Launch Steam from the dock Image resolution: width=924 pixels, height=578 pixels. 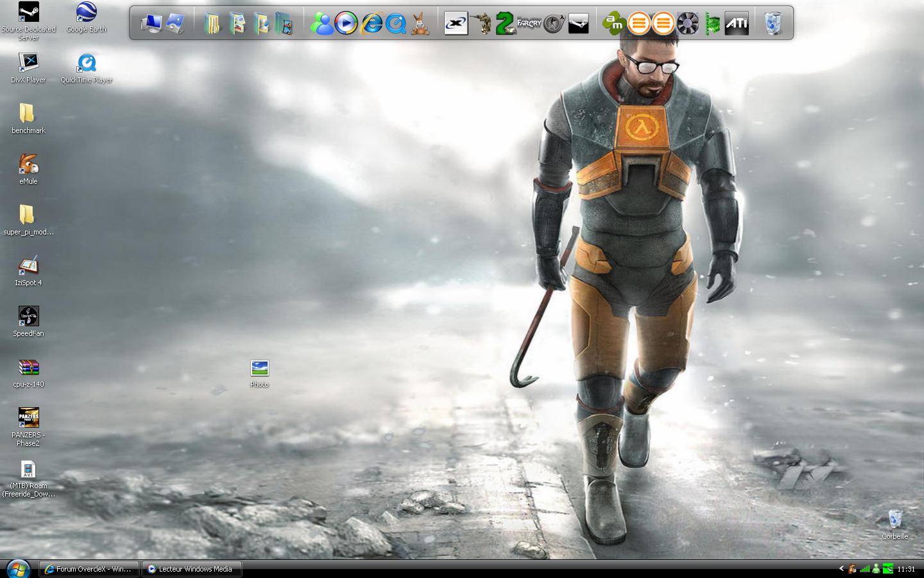pyautogui.click(x=578, y=24)
